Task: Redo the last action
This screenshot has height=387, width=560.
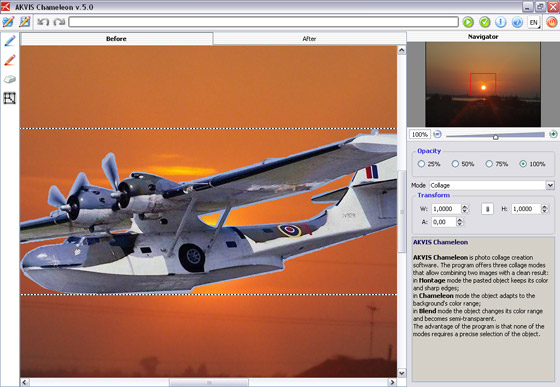Action: coord(59,22)
